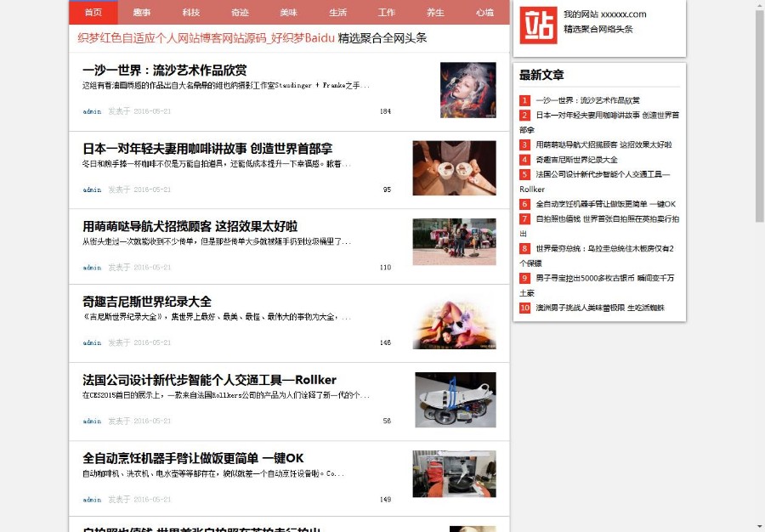Open headline 日本一对年轻夫妻用咖啡讲故事

click(207, 148)
